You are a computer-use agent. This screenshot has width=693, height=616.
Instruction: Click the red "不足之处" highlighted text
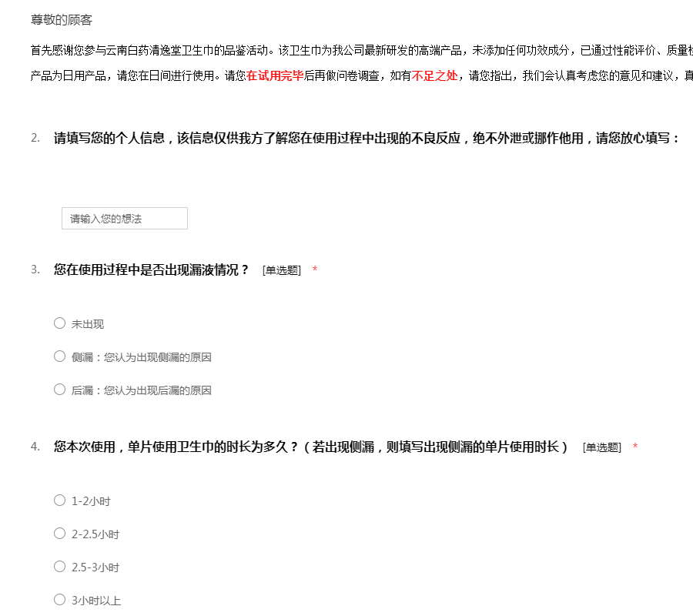click(434, 75)
